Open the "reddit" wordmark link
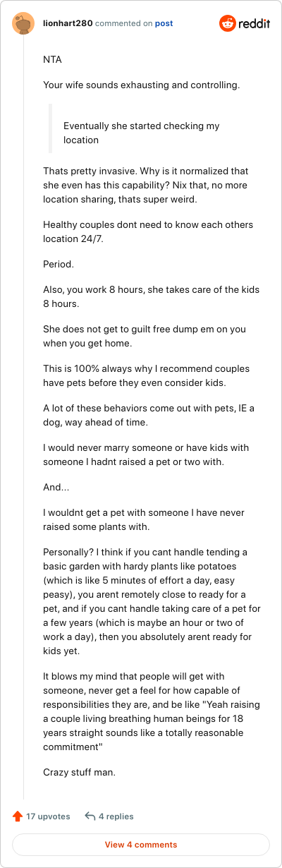Viewport: 282px width, 868px height. (x=255, y=24)
